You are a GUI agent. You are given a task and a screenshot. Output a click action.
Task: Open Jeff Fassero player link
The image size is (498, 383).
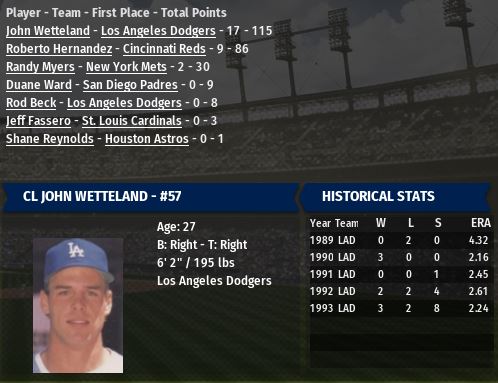click(38, 121)
